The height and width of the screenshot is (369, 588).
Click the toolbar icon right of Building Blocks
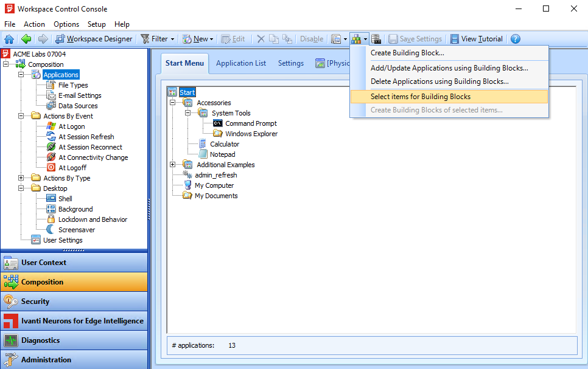coord(376,39)
